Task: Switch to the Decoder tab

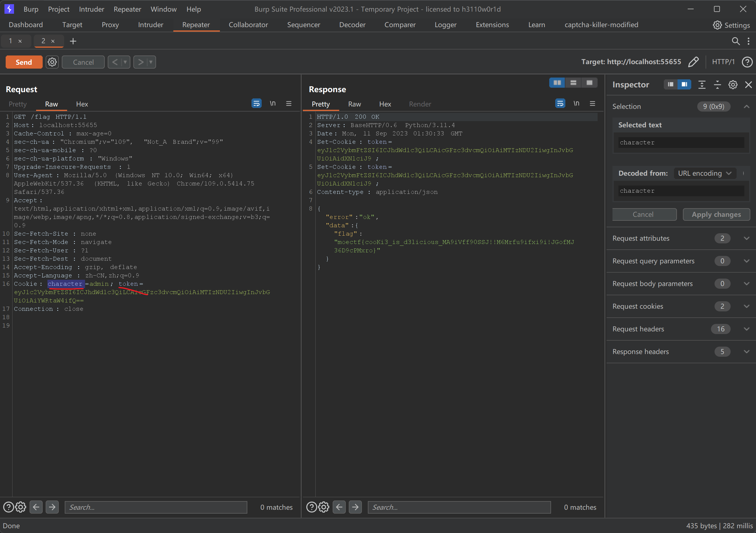Action: (x=352, y=25)
